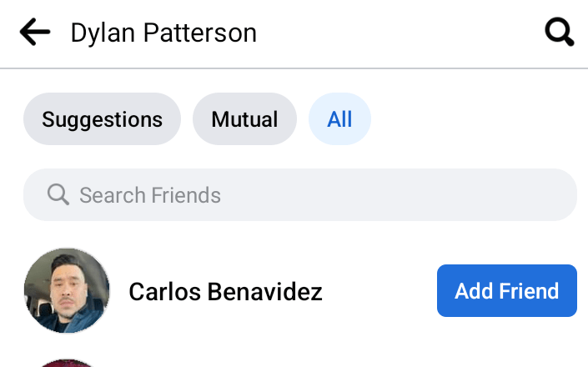The width and height of the screenshot is (588, 367).
Task: Tap the back arrow icon
Action: point(34,33)
